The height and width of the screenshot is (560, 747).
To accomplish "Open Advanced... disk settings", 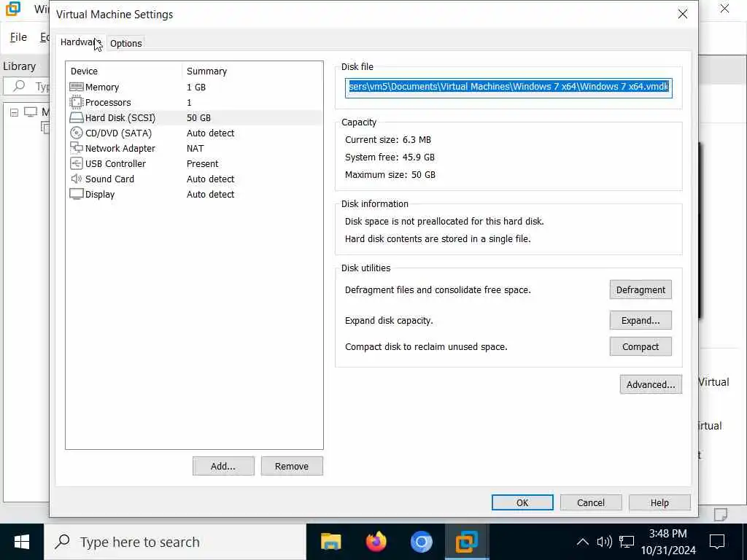I will coord(651,384).
